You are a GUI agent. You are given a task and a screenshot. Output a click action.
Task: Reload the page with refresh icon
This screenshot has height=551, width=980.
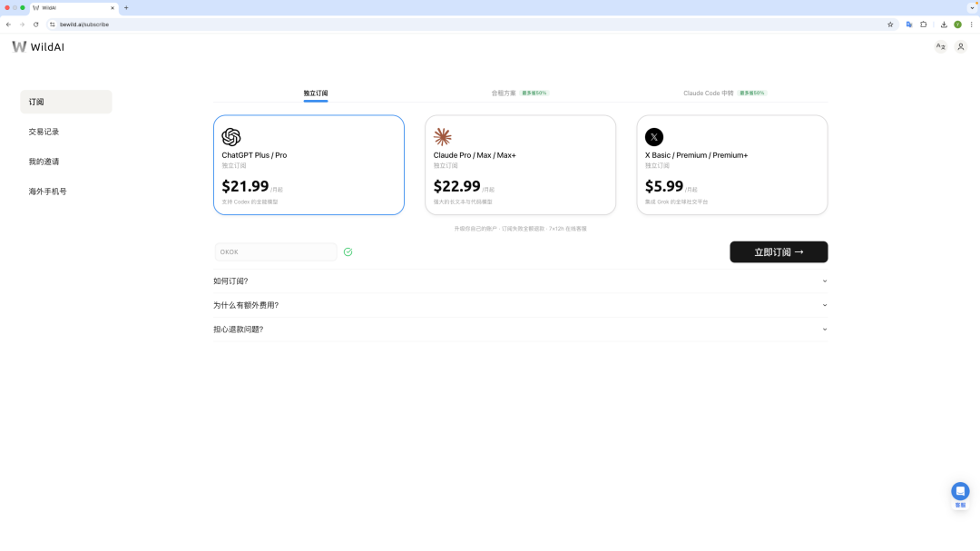(35, 25)
